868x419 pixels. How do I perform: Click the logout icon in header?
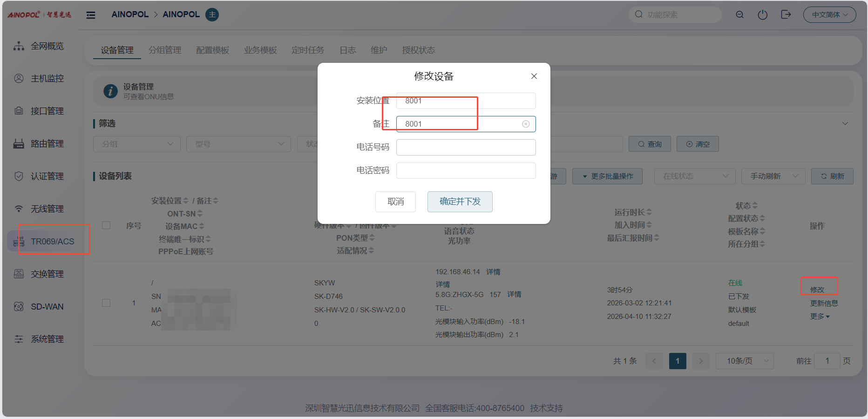(x=786, y=15)
